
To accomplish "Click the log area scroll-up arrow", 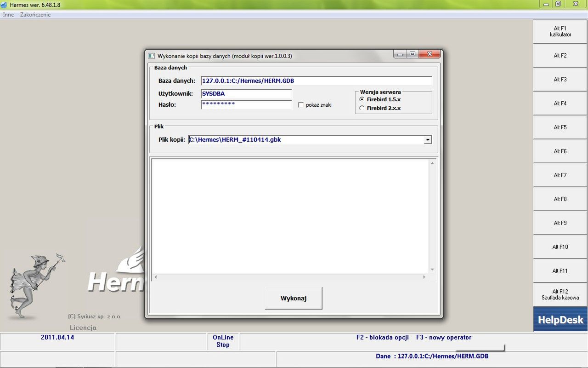I will [x=432, y=163].
